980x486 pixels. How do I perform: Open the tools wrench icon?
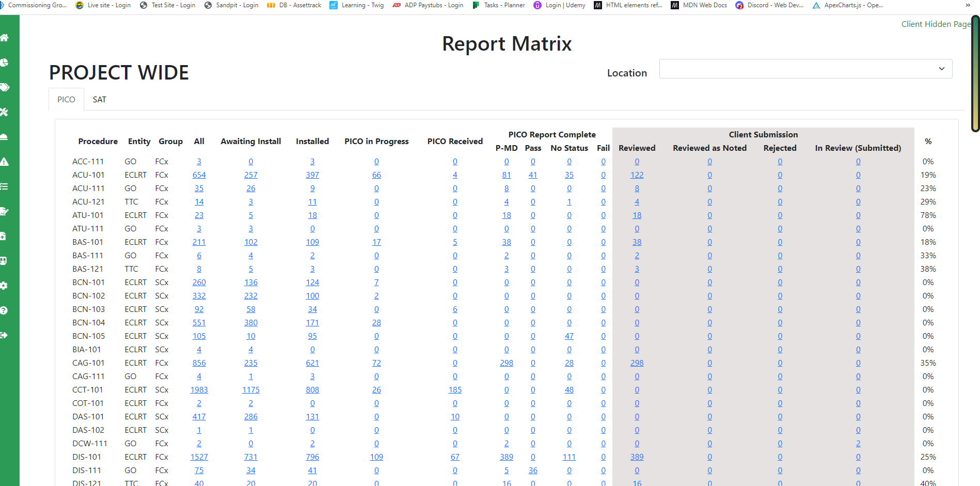pyautogui.click(x=5, y=112)
